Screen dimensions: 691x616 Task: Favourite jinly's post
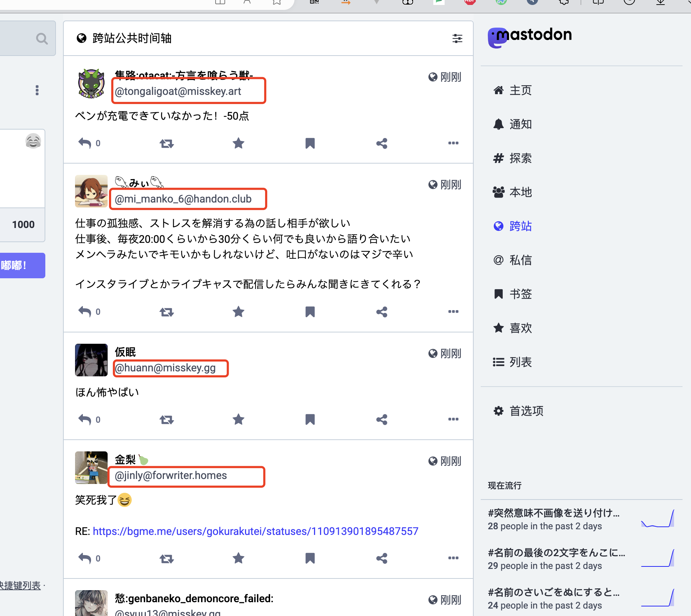click(x=239, y=558)
